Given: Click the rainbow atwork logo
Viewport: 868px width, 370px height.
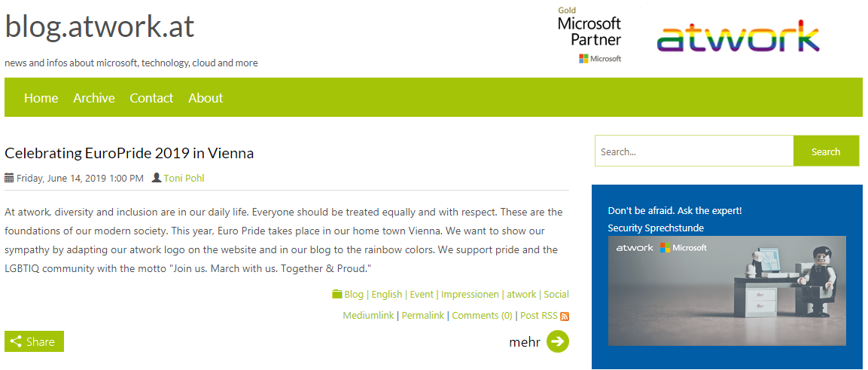Looking at the screenshot, I should click(738, 37).
